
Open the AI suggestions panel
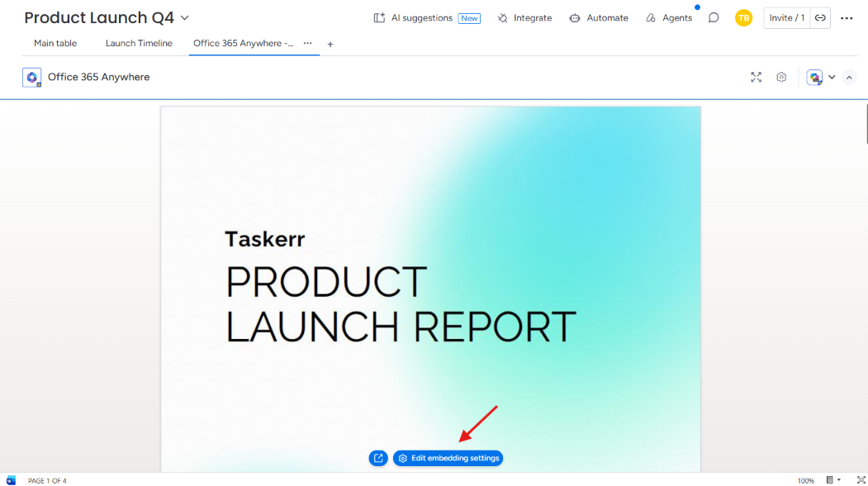426,17
